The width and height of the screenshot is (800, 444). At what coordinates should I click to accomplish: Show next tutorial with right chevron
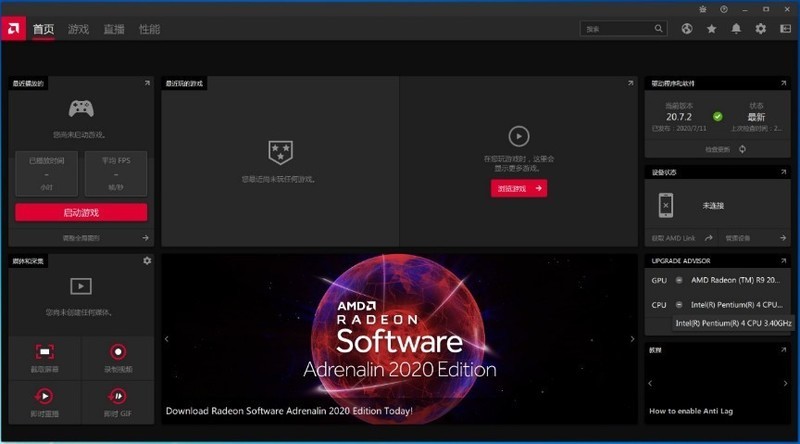tap(785, 383)
